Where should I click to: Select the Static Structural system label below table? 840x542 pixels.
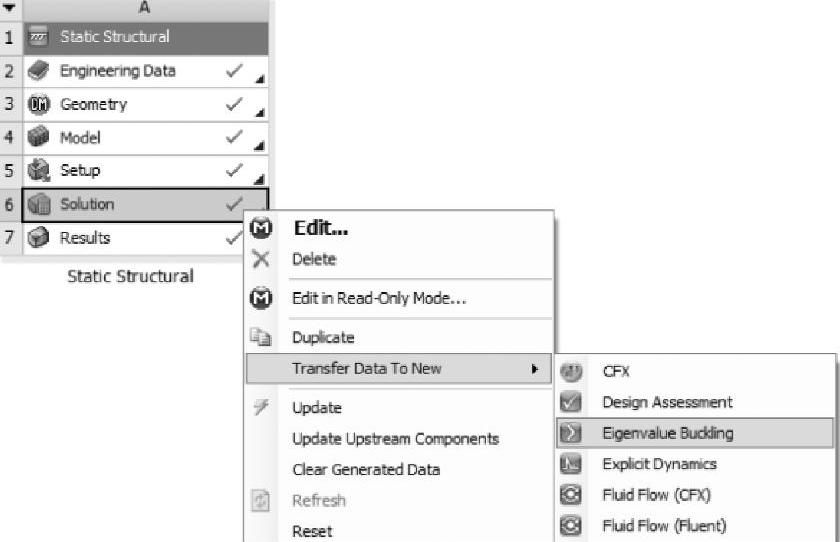(130, 276)
